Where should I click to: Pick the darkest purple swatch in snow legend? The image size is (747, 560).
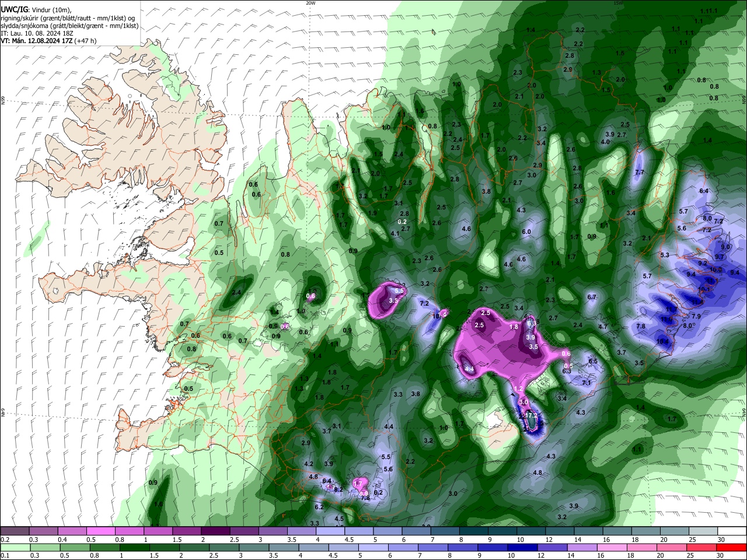215,531
